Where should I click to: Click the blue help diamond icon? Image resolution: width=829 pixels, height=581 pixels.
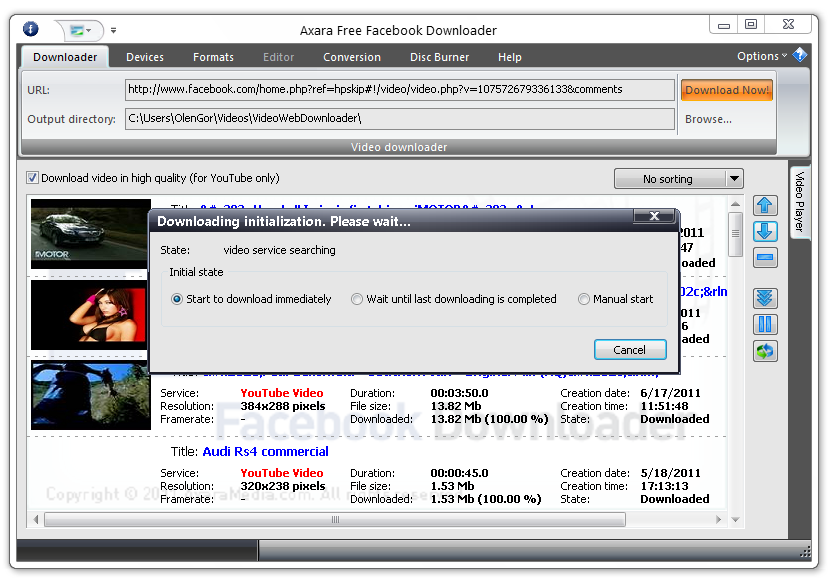click(799, 54)
